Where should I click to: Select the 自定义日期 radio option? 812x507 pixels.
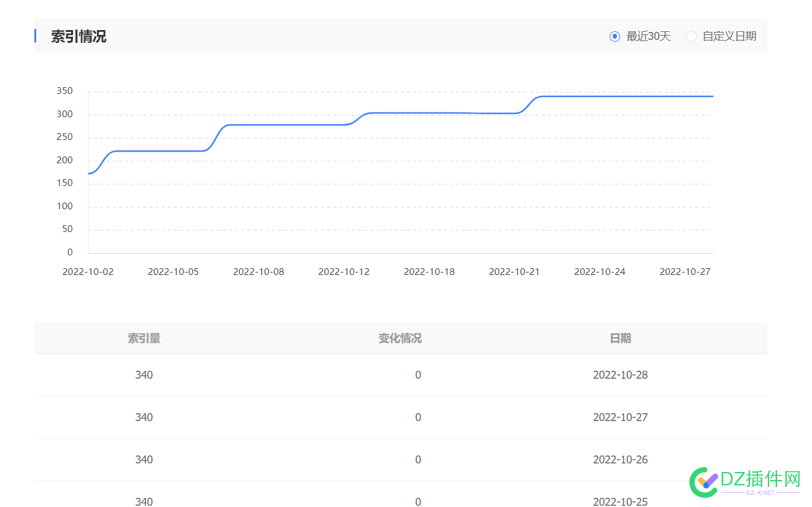[691, 36]
